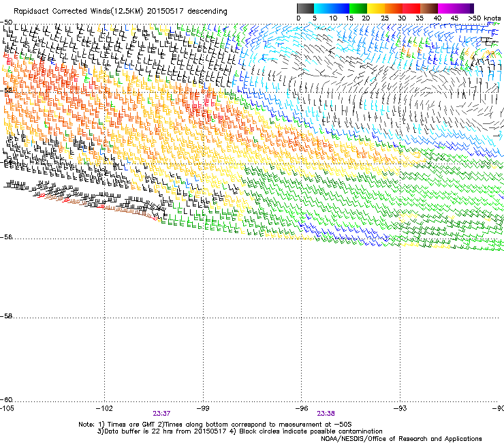Click the -50 latitude axis label
This screenshot has width=504, height=443.
tap(6, 22)
